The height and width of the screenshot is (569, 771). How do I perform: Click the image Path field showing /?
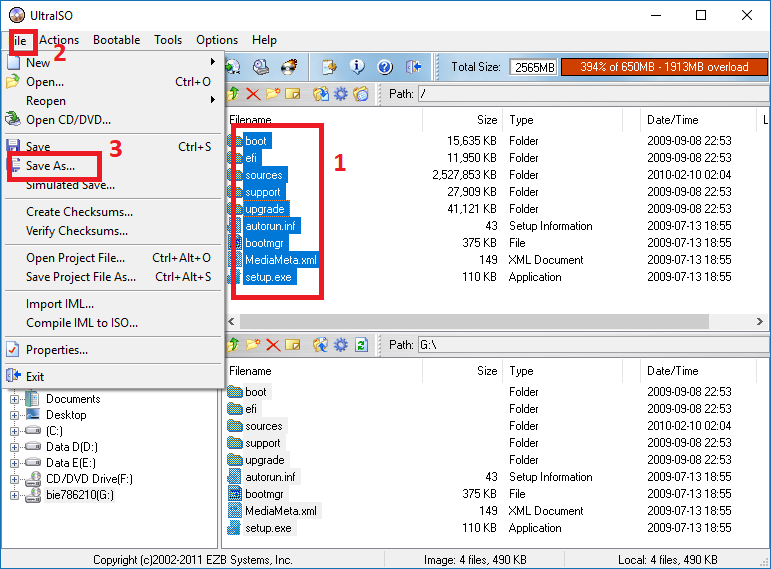[x=593, y=93]
